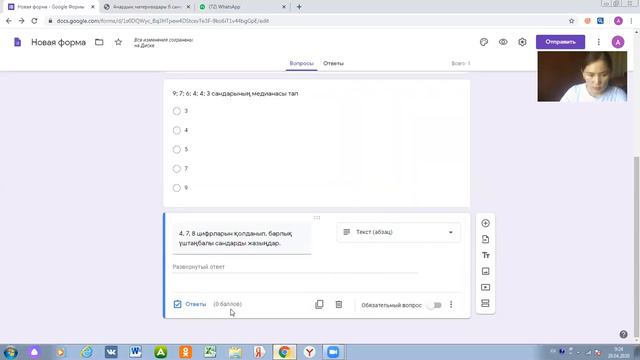
Task: Open the form more-options menu beside Отправить
Action: click(598, 42)
